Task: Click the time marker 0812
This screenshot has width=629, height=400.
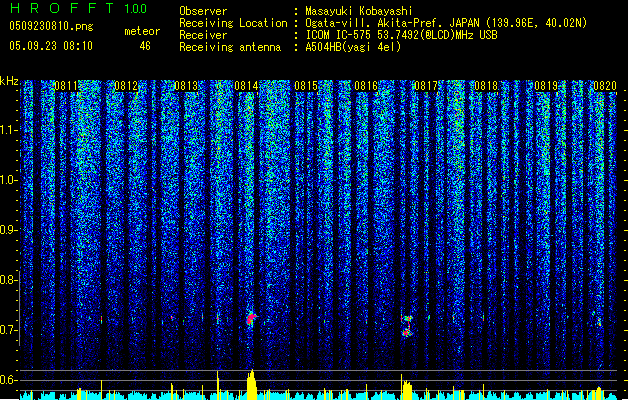Action: coord(126,86)
